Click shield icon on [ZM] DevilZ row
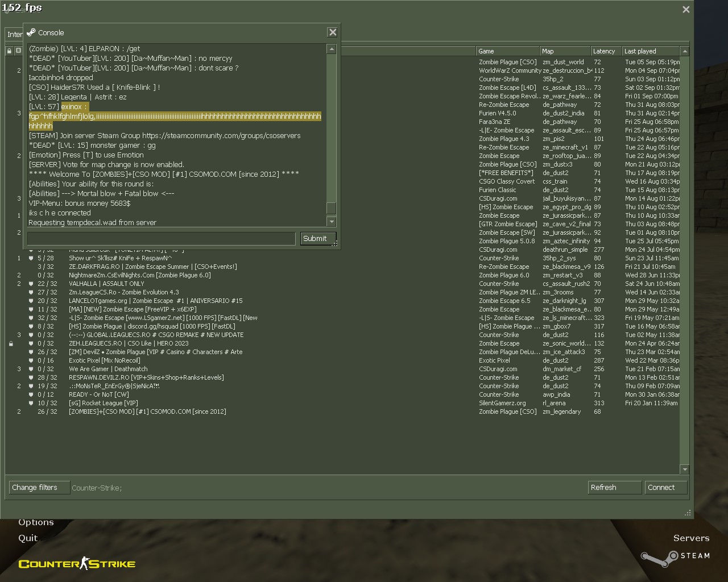728x582 pixels. tap(32, 352)
